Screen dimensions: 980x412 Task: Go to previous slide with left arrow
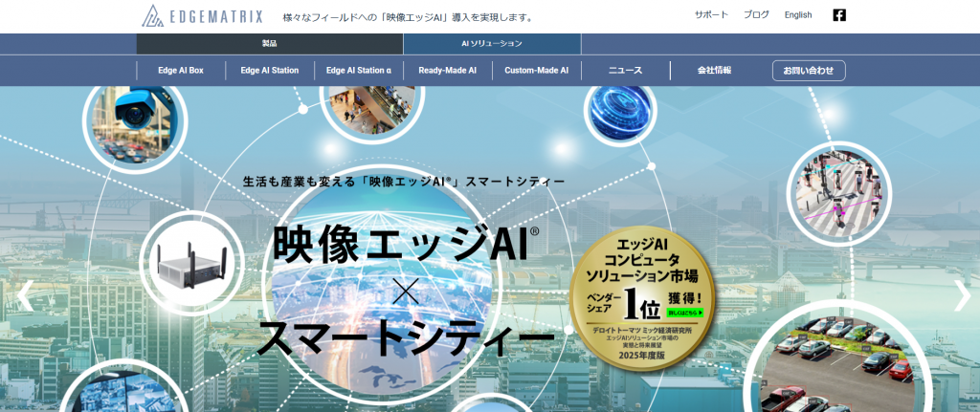[25, 295]
